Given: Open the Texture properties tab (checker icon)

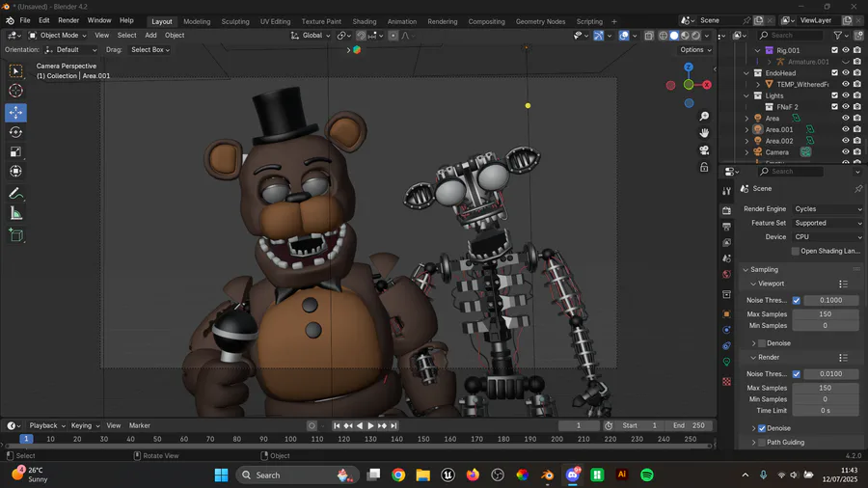Looking at the screenshot, I should pos(727,382).
